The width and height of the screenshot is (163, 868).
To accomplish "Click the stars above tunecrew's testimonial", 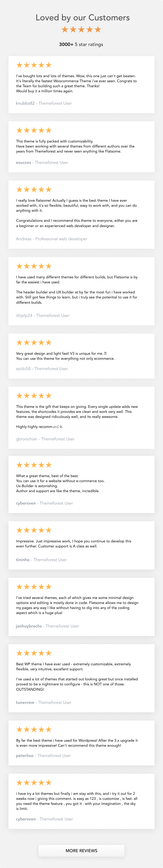I will click(33, 653).
